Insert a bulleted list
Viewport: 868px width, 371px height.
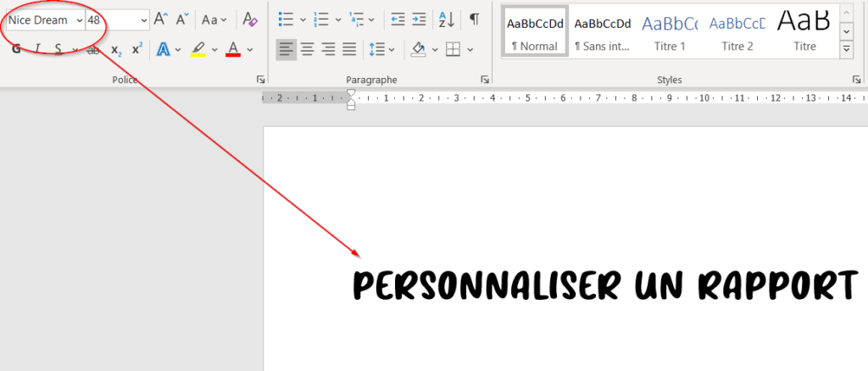point(286,19)
